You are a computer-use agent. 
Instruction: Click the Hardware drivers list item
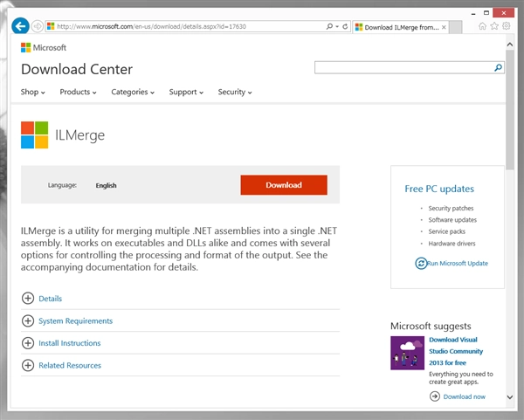pos(452,244)
